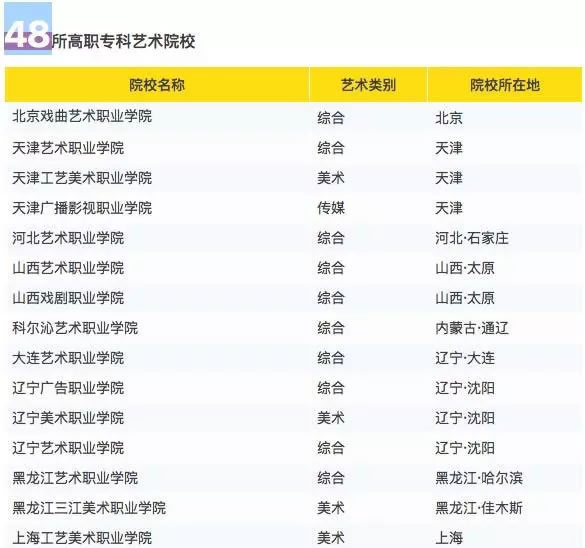Select 大连艺术职业学院 row name
The image size is (585, 548).
click(x=68, y=358)
